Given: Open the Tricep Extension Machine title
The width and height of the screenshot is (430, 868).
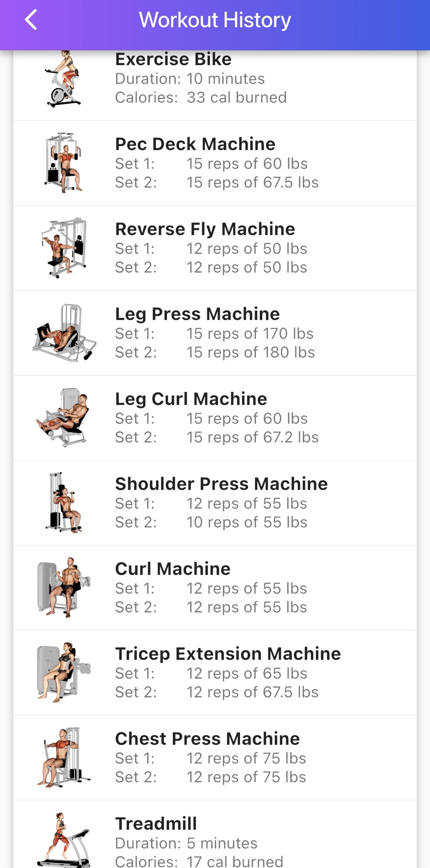Looking at the screenshot, I should (x=228, y=654).
